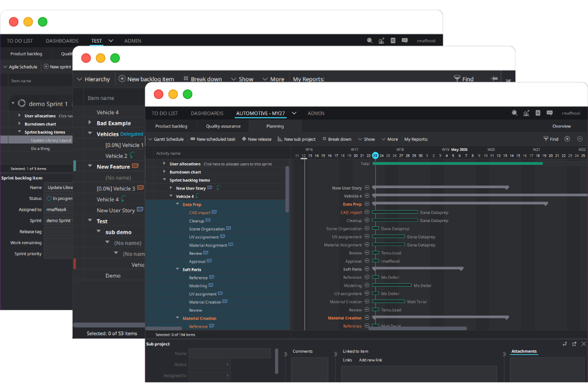
Task: Open the global search magnifier icon
Action: 514,113
